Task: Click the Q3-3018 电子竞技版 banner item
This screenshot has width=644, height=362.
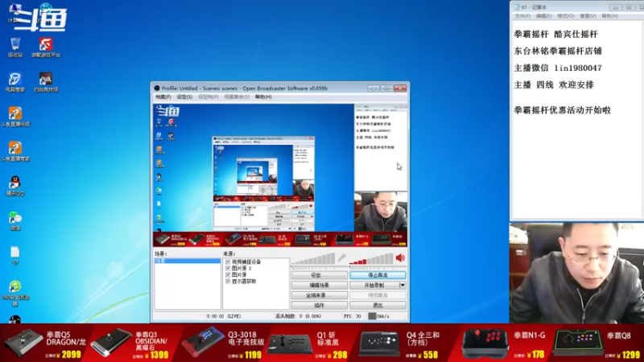Action: (222, 343)
